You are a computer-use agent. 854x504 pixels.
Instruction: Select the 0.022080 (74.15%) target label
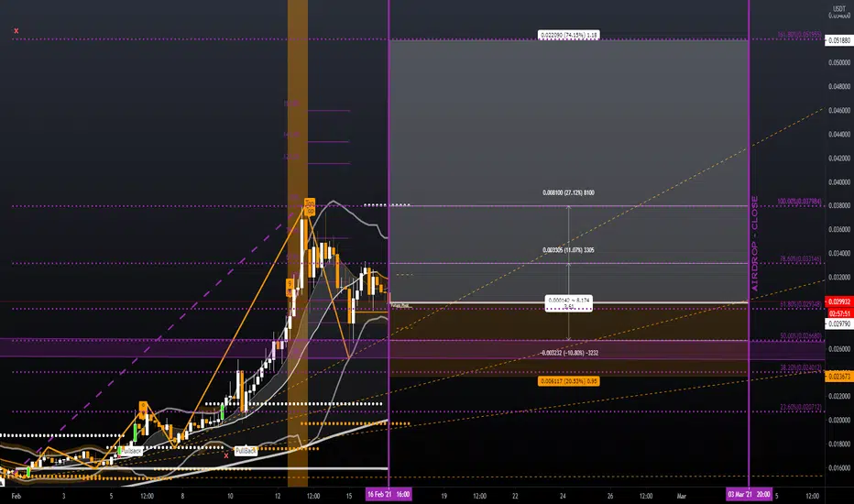[x=569, y=35]
